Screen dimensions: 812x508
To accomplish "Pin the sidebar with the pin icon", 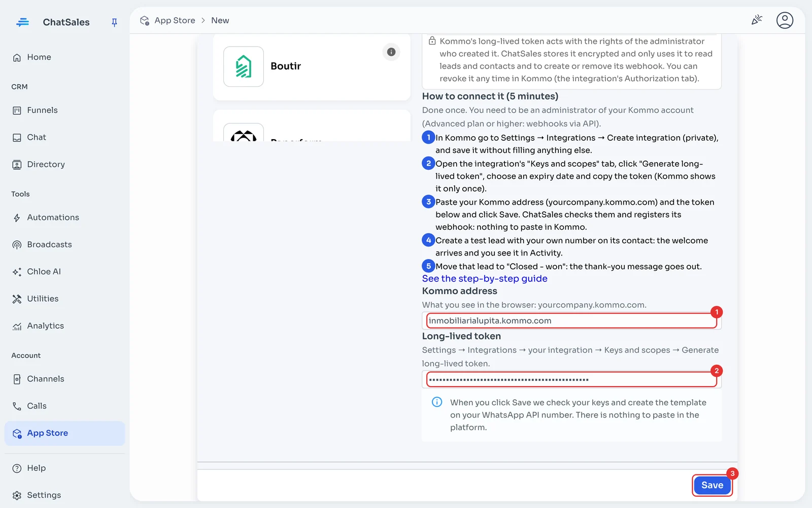I will point(114,22).
